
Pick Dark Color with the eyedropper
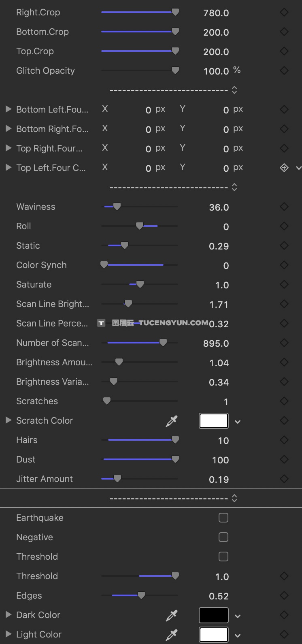tap(172, 616)
